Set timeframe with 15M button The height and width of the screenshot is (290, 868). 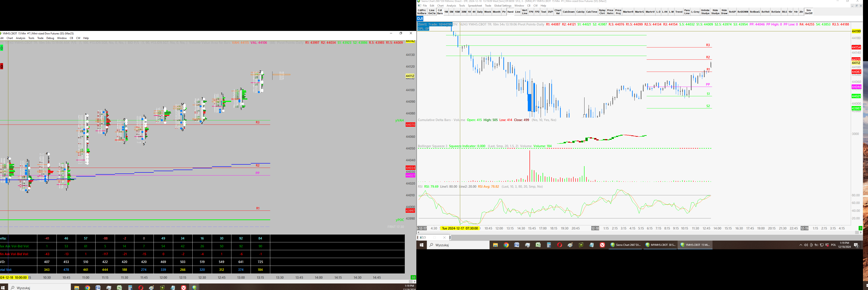pos(457,12)
